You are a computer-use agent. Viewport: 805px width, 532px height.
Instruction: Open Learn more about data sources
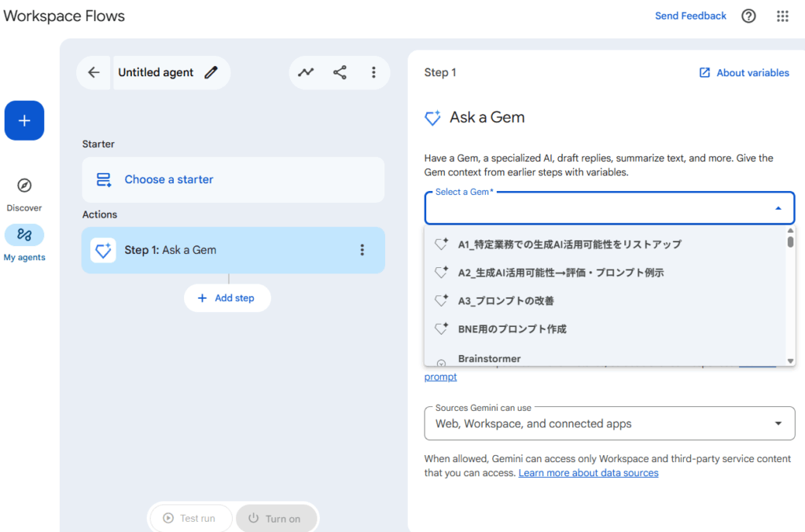588,473
